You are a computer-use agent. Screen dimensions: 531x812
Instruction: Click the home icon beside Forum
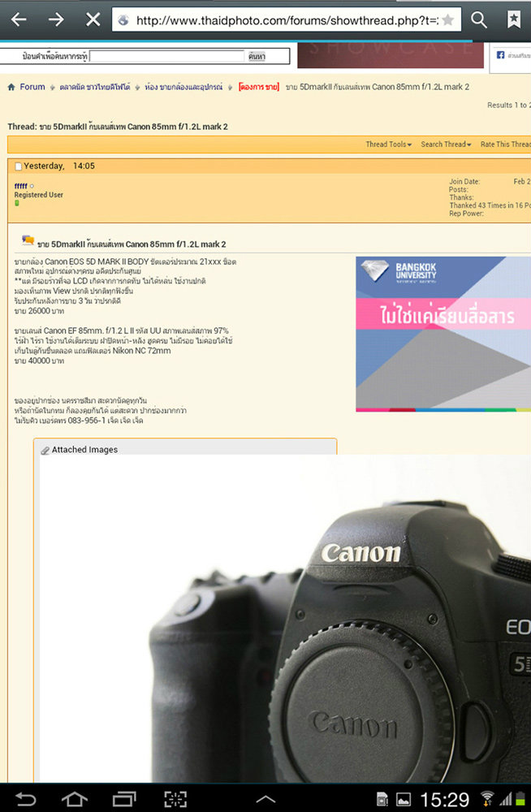[11, 87]
